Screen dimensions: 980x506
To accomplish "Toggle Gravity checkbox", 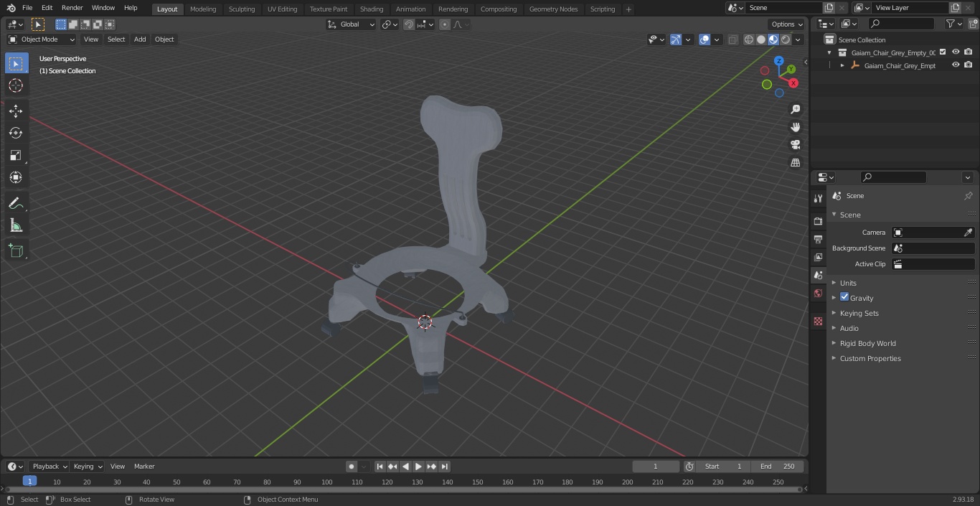I will tap(844, 297).
